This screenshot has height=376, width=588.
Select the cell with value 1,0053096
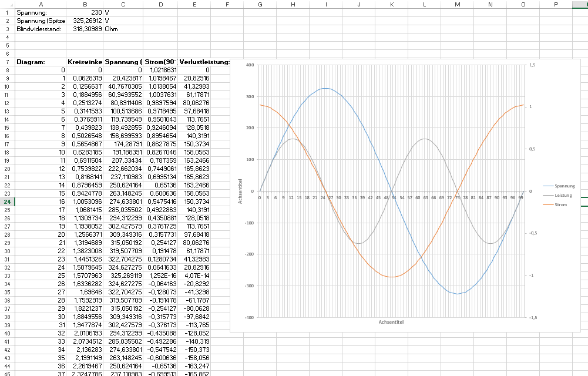point(85,202)
